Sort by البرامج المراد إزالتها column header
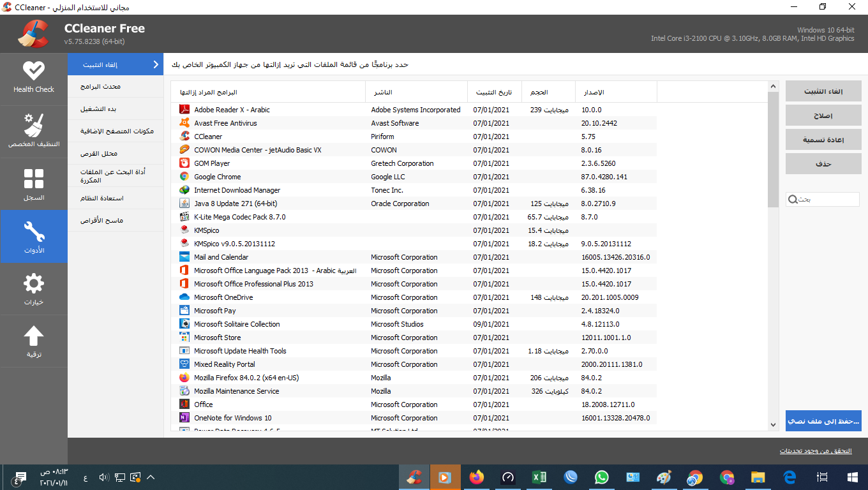This screenshot has width=868, height=490. 268,93
